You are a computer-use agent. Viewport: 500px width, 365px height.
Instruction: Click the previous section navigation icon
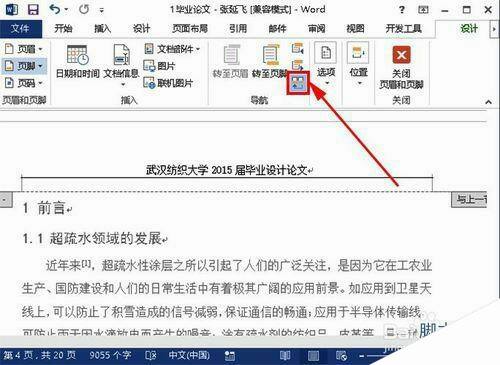[298, 49]
